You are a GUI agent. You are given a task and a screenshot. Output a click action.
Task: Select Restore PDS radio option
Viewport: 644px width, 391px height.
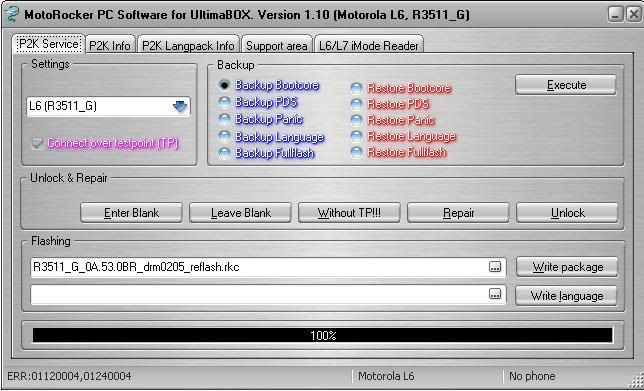(x=356, y=104)
